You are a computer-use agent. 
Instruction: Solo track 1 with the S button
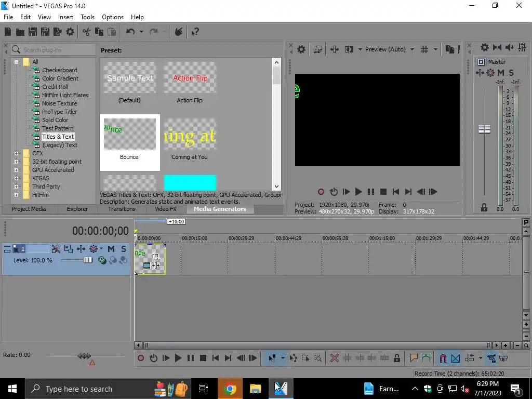pyautogui.click(x=124, y=249)
